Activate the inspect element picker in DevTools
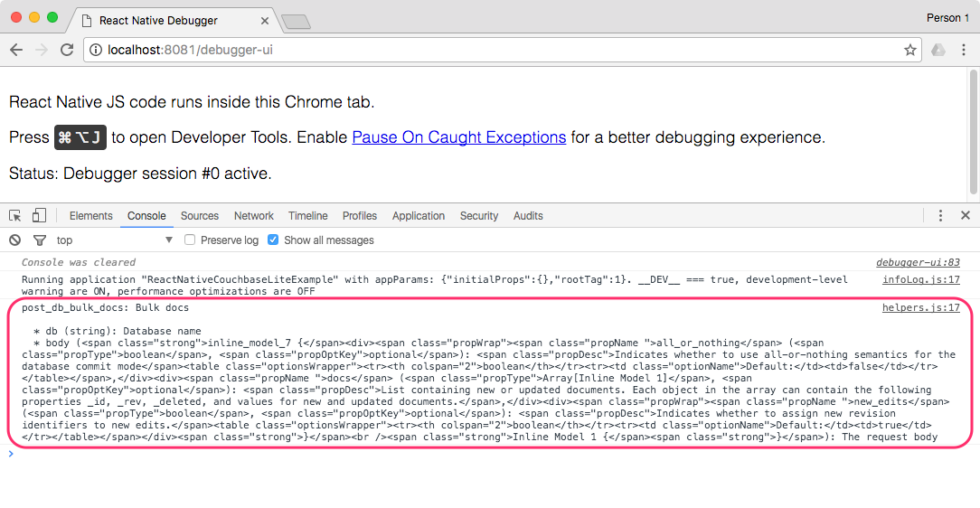Screen dimensions: 980x508 coord(15,215)
